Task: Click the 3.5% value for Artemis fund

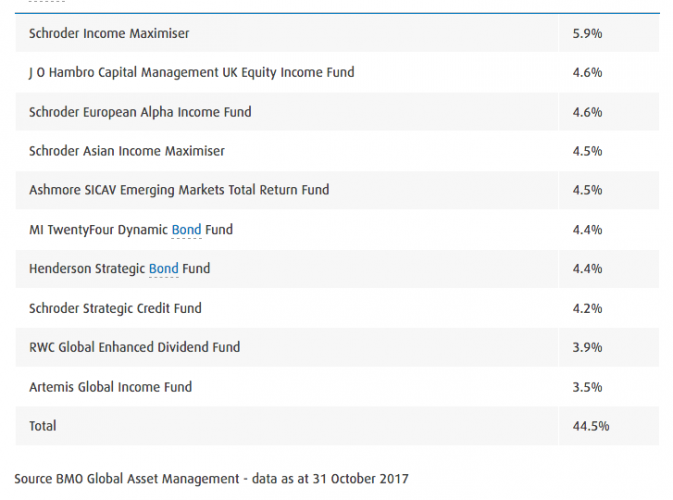Action: coord(587,387)
